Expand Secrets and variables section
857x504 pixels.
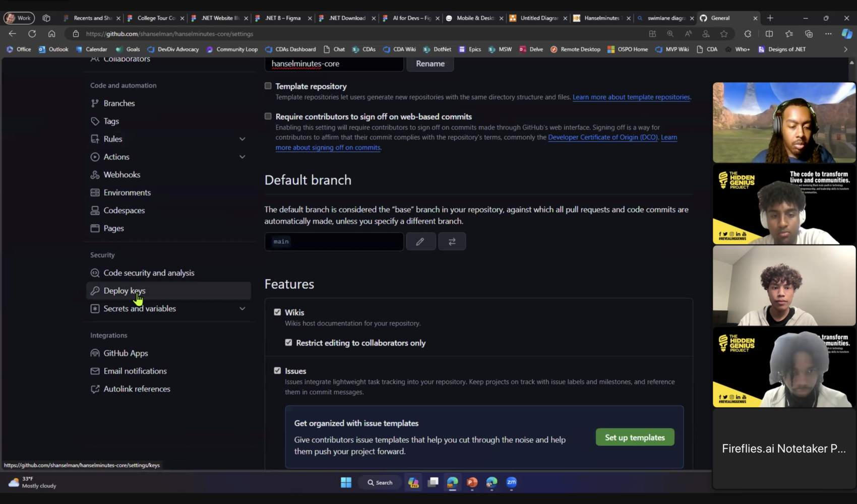coord(242,308)
